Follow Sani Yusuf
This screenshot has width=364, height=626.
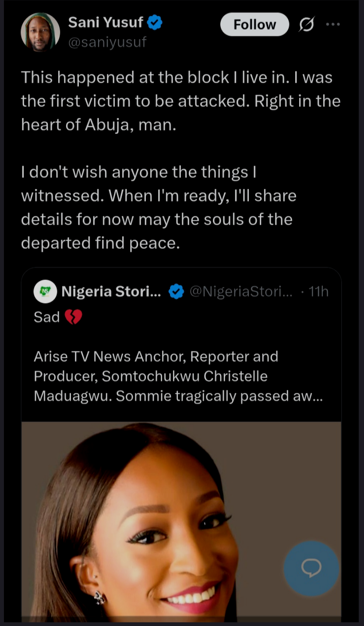254,25
